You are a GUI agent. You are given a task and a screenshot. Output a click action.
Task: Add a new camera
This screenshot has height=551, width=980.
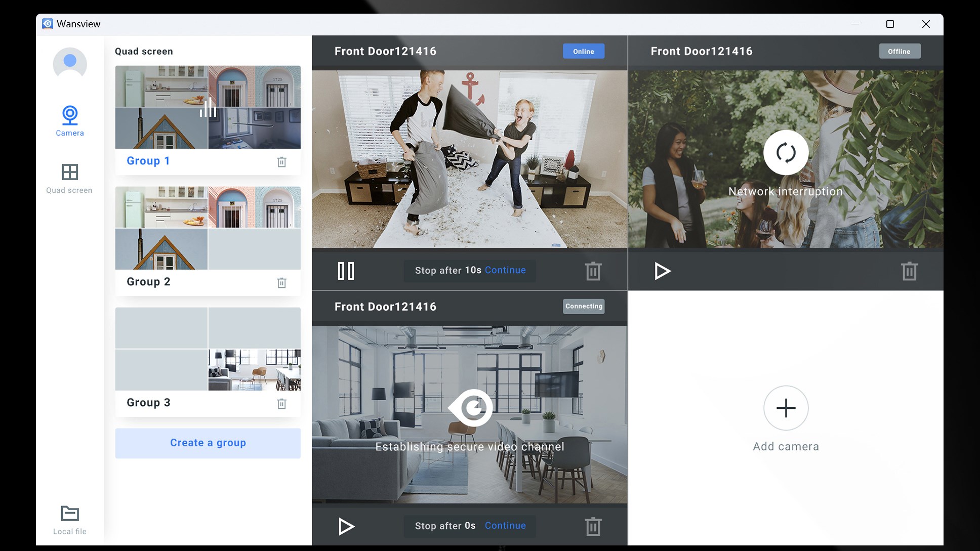[785, 408]
